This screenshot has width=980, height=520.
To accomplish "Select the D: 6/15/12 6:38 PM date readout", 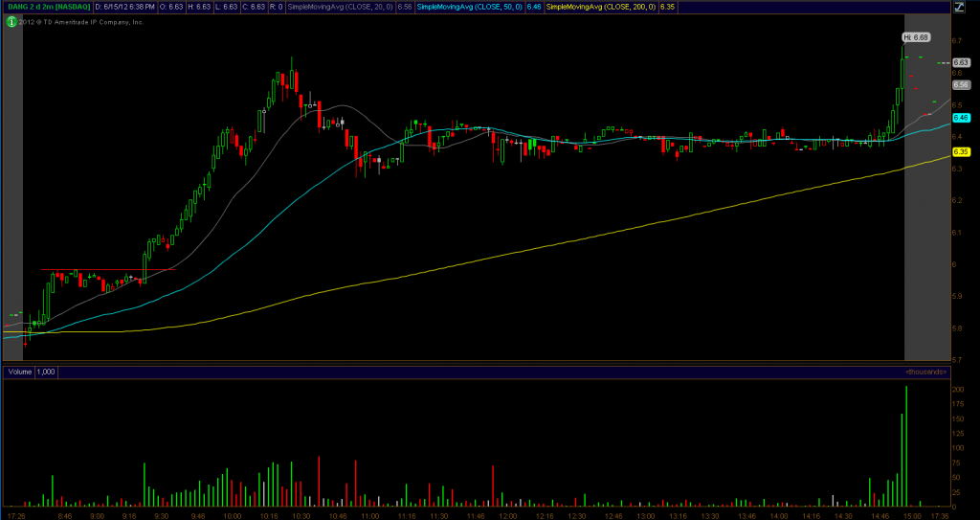I will (x=123, y=8).
